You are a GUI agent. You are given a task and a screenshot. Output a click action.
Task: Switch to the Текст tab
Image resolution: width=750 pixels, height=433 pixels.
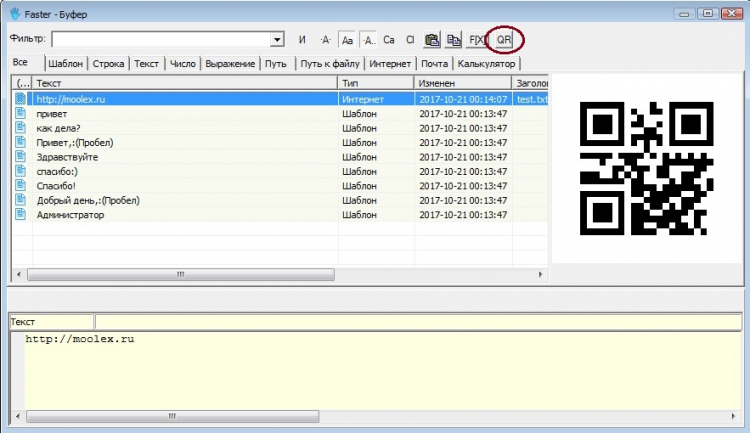(x=146, y=64)
